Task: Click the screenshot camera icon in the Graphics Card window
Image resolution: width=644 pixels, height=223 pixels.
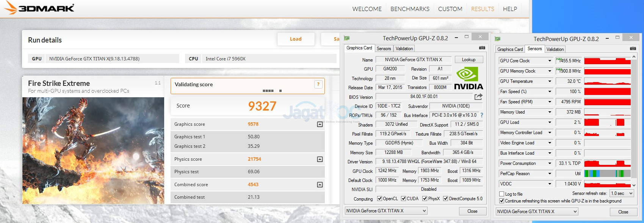Action: click(x=482, y=48)
